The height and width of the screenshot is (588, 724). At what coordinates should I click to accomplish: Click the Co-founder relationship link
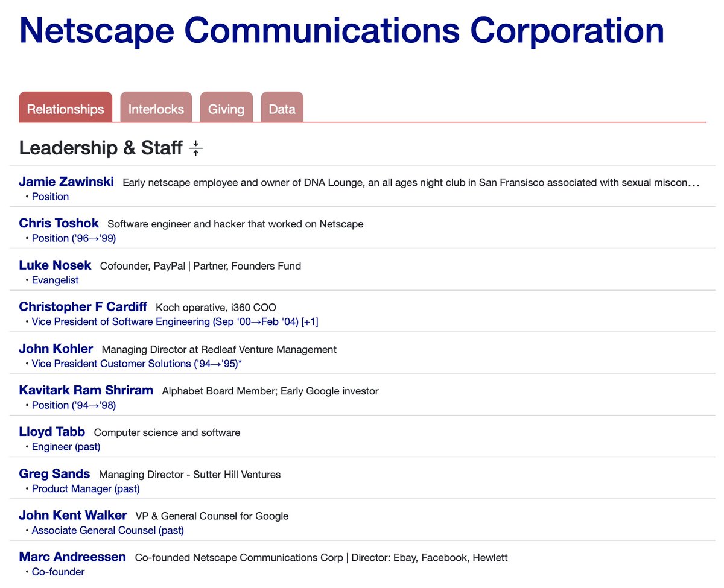click(58, 572)
